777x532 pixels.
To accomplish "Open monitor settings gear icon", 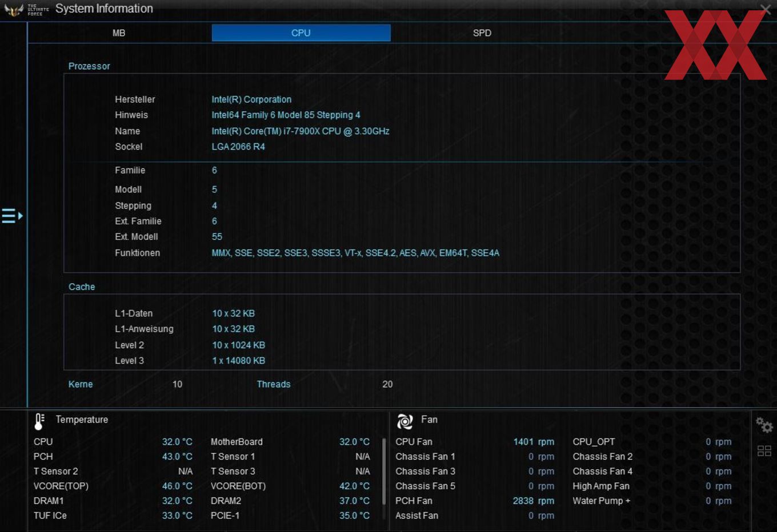I will 764,425.
